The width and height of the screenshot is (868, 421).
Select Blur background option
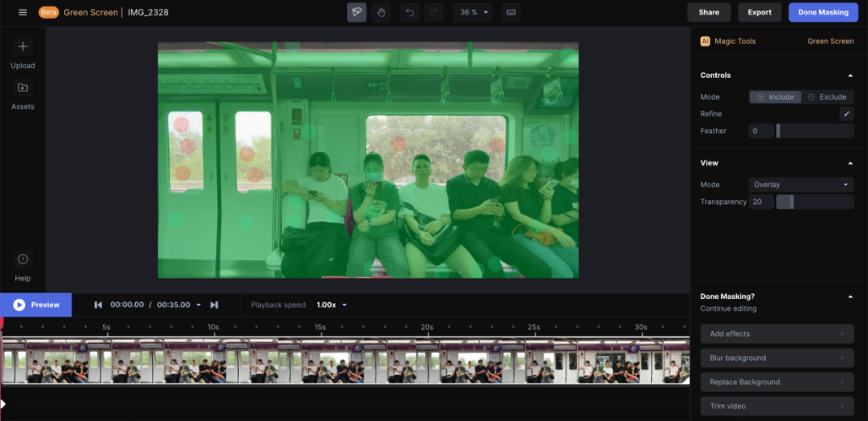tap(776, 358)
